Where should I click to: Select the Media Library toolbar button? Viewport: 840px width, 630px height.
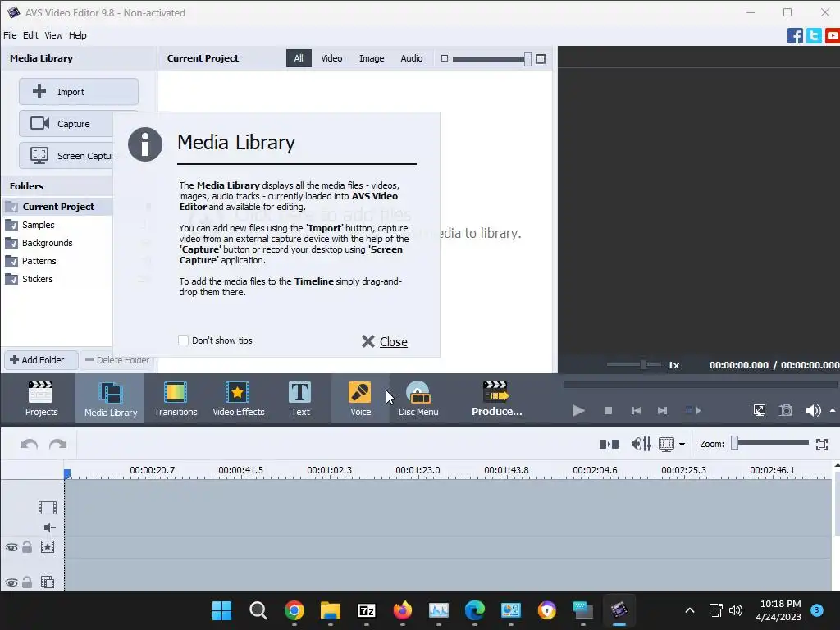pyautogui.click(x=111, y=399)
